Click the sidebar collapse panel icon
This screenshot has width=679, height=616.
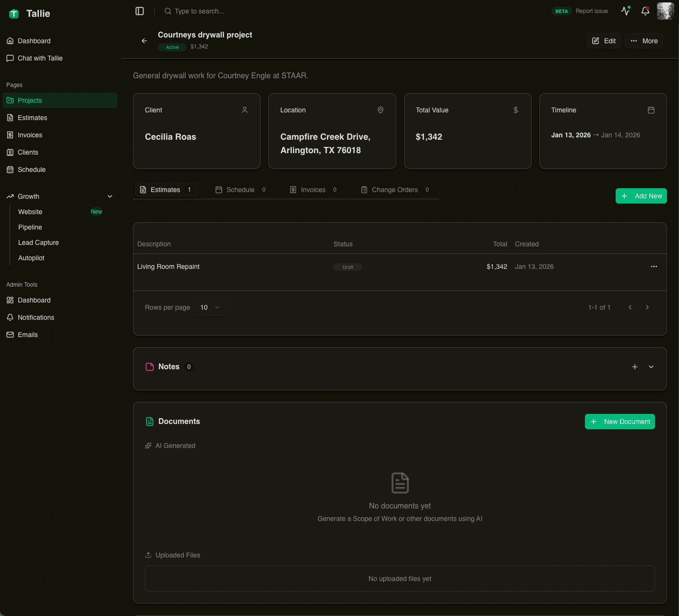139,11
